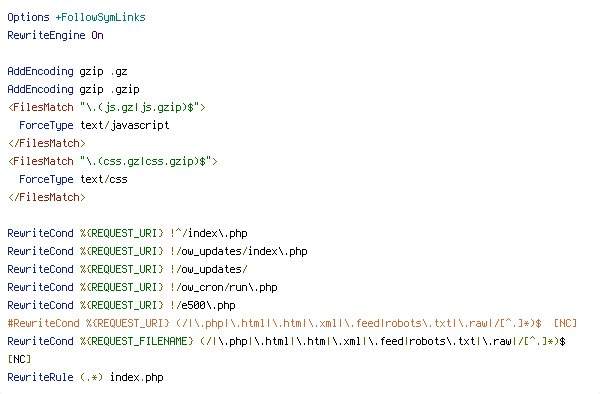Click 'AddEncoding gzip .gzip' line
Image resolution: width=600 pixels, height=394 pixels.
[x=73, y=89]
